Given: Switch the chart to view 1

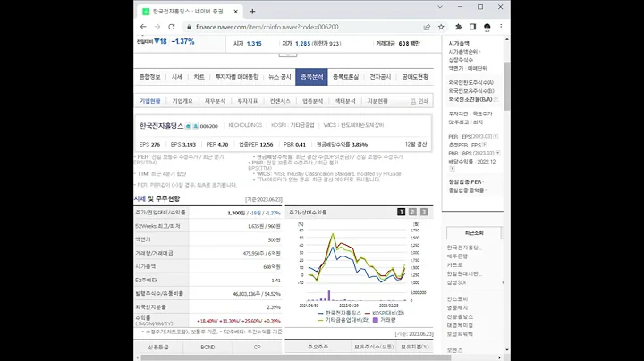Looking at the screenshot, I should point(402,212).
